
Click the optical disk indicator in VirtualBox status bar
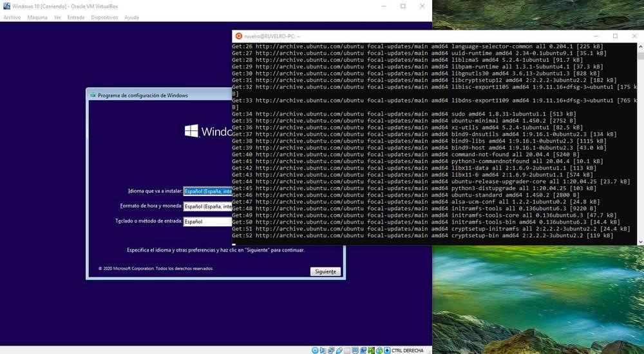point(315,350)
